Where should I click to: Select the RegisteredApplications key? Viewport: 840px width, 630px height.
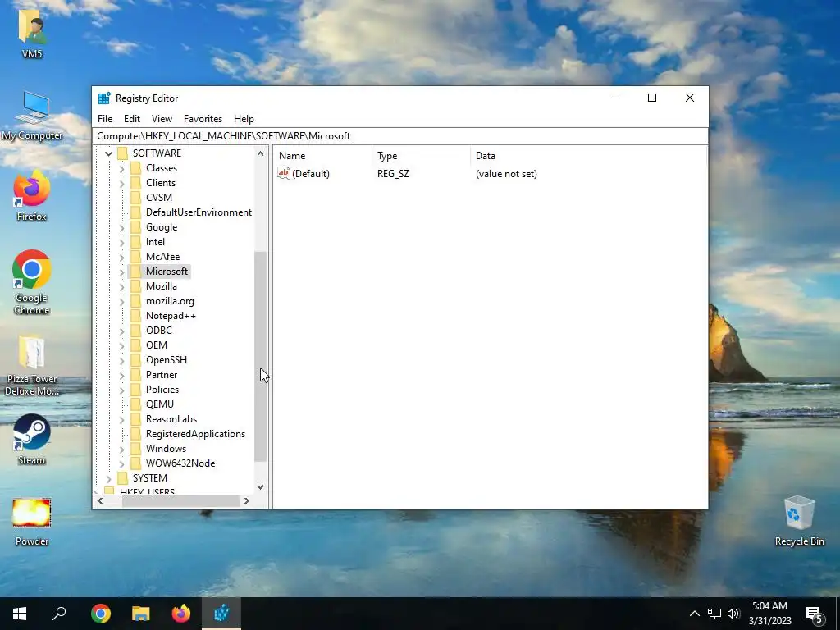point(195,434)
